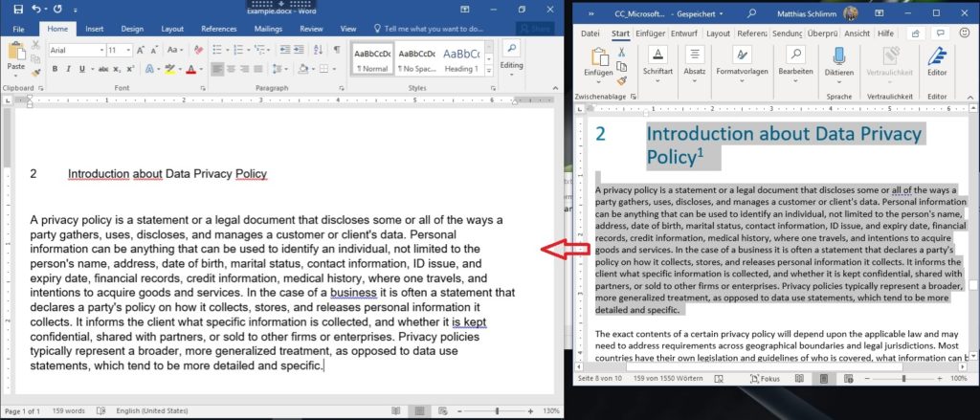Image resolution: width=980 pixels, height=420 pixels.
Task: Open the Editor pen icon in the right window
Action: (937, 55)
